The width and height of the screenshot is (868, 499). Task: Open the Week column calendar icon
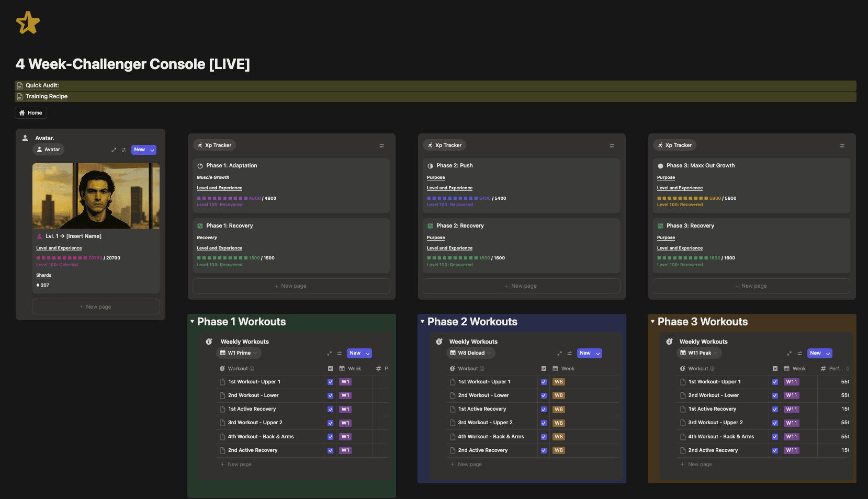coord(341,368)
